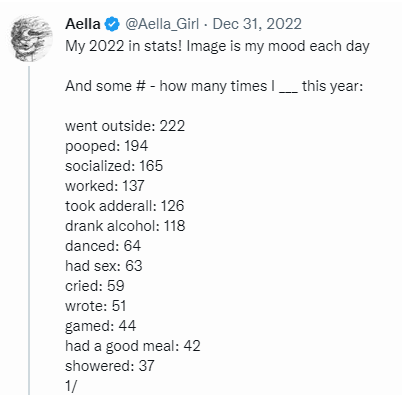Visit the @Aella_Girl handle link
Screen dimensions: 402x395
tap(162, 24)
